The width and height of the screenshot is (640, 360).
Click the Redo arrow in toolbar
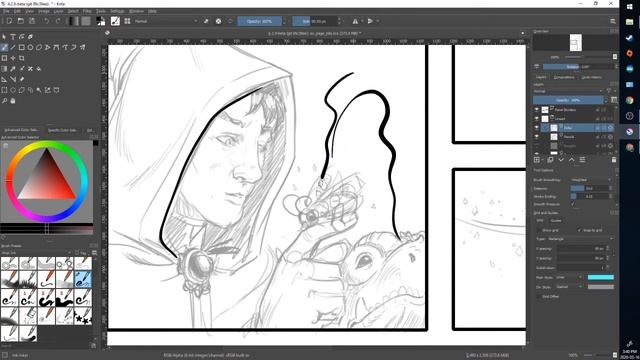pyautogui.click(x=58, y=21)
